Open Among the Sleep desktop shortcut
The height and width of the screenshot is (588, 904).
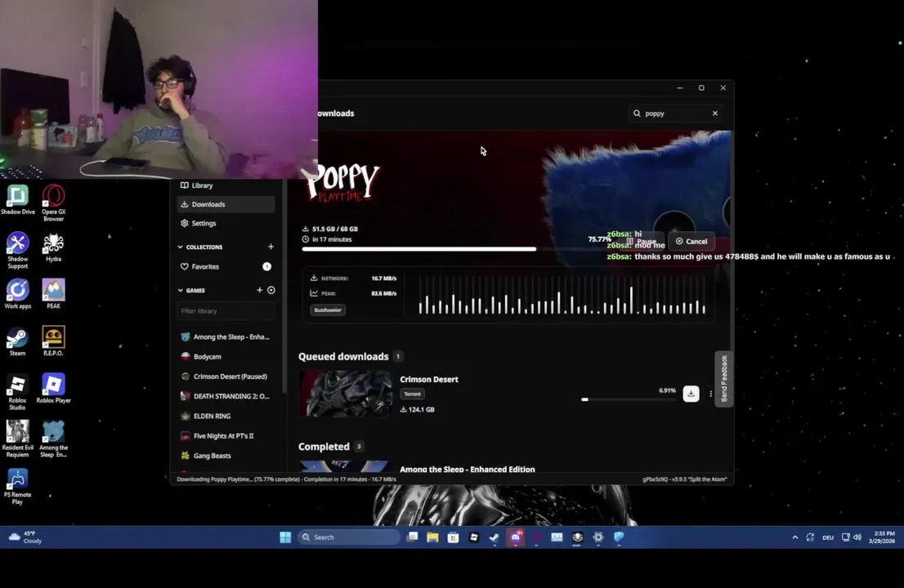click(53, 439)
